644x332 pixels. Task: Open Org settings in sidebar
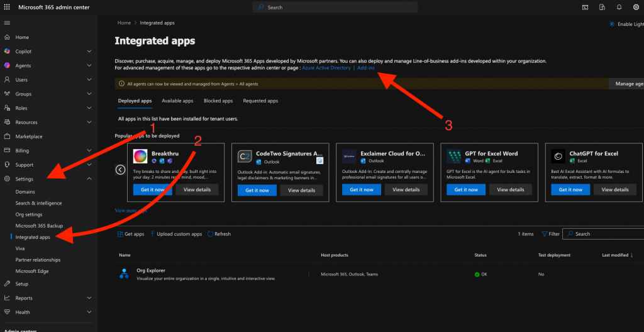coord(29,214)
